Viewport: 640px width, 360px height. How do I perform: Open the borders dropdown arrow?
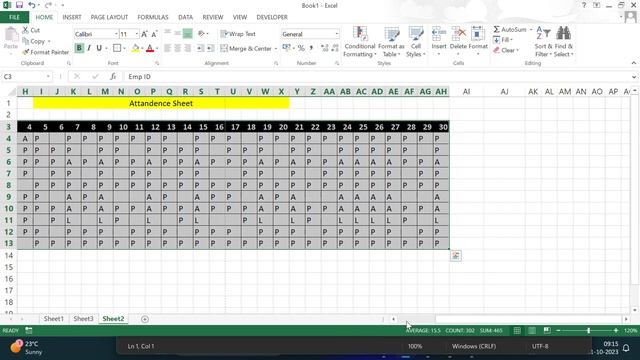124,49
